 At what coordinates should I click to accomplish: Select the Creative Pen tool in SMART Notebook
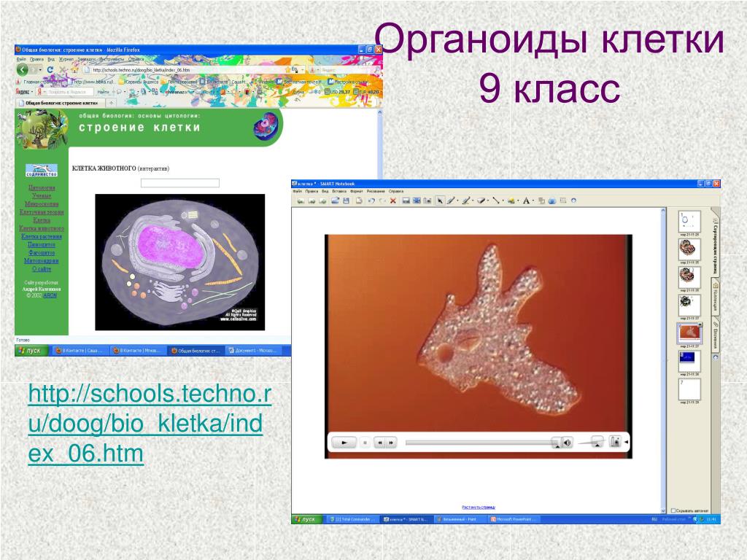point(466,201)
